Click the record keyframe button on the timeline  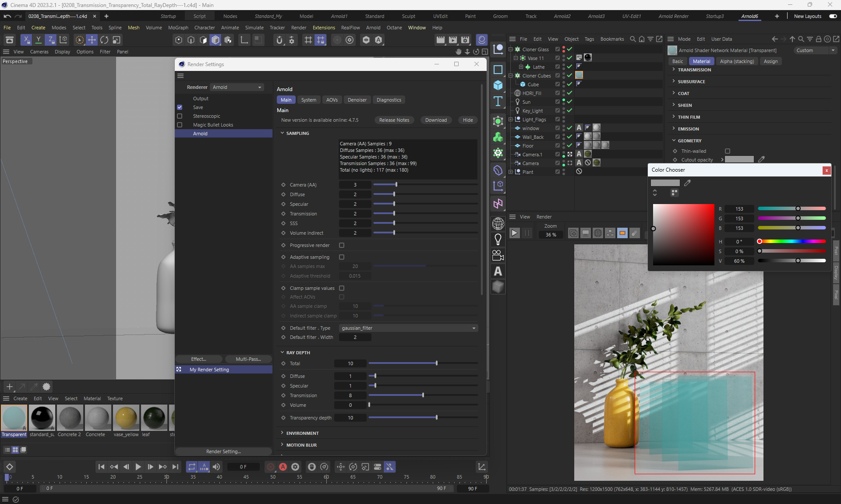tap(271, 467)
